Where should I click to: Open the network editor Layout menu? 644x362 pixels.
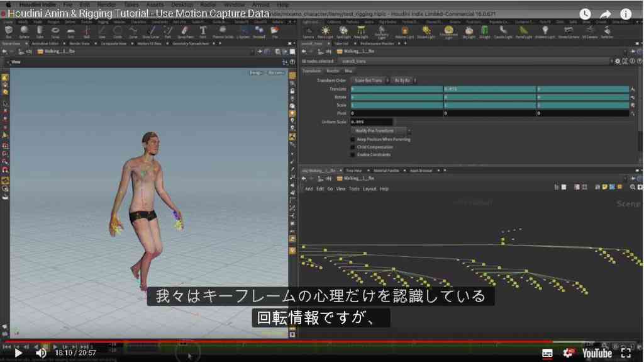pyautogui.click(x=369, y=189)
